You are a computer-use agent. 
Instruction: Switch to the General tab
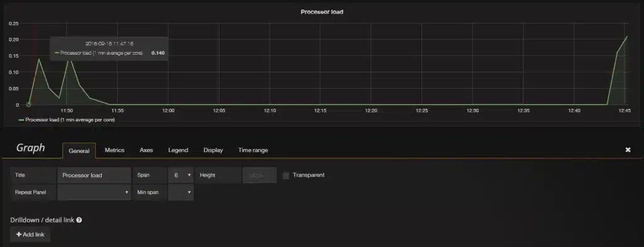tap(79, 151)
